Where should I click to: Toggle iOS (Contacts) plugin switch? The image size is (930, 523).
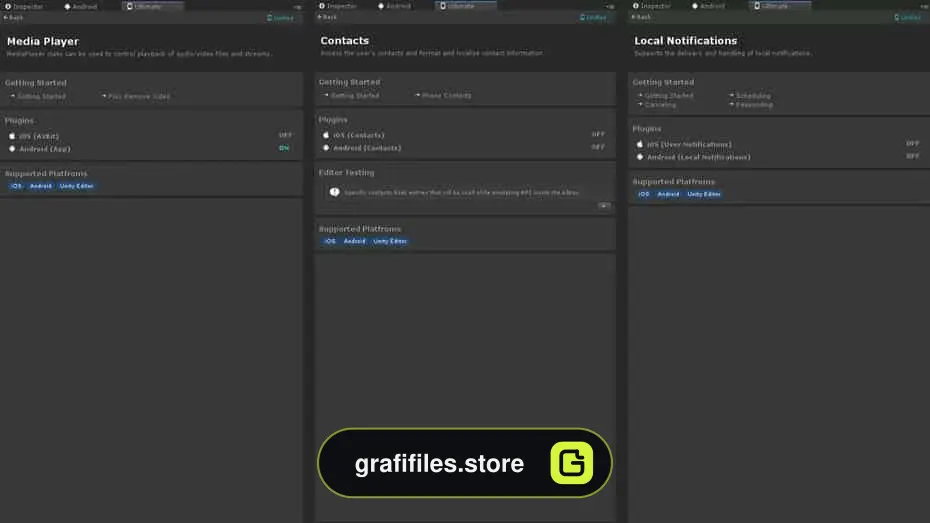coord(598,135)
